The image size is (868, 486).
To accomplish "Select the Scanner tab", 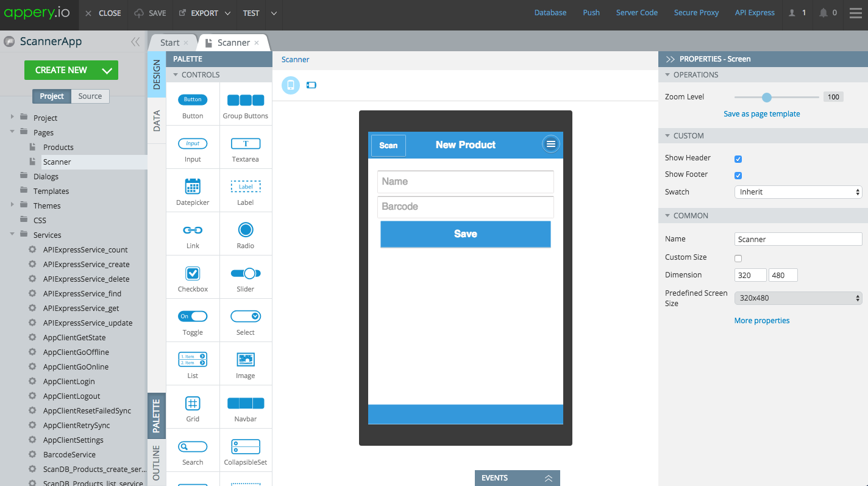I will click(233, 43).
